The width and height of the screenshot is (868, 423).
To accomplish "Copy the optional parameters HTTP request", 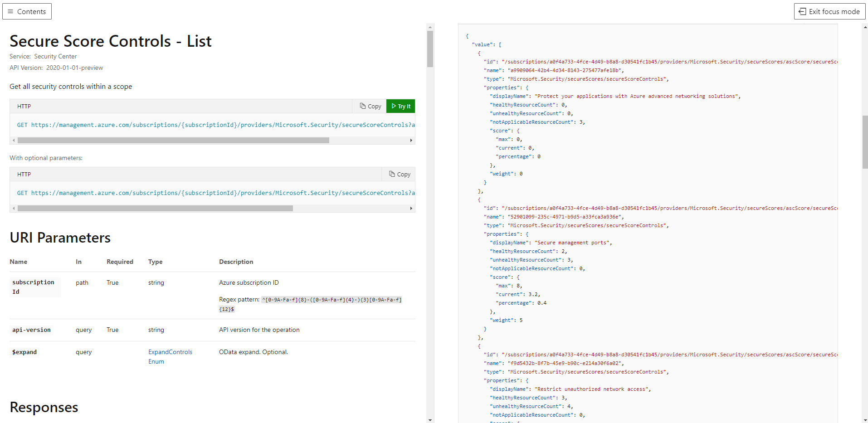I will tap(400, 174).
